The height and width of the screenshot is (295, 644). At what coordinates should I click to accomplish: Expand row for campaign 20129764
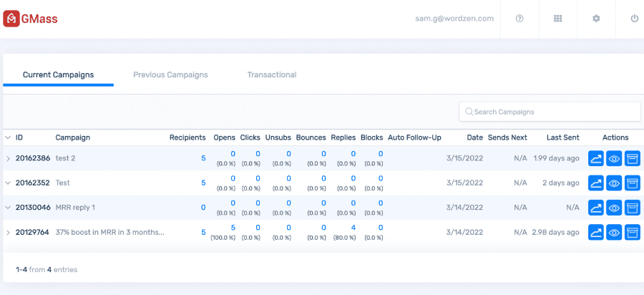8,233
